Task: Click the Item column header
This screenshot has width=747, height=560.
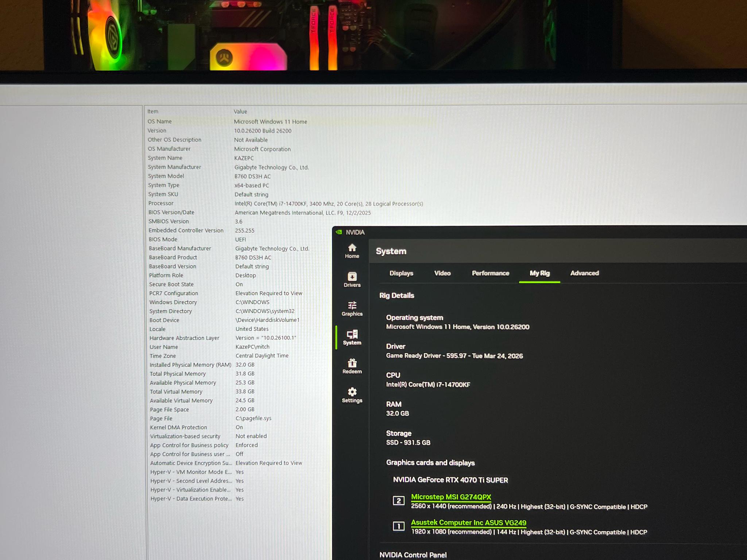Action: click(x=153, y=112)
